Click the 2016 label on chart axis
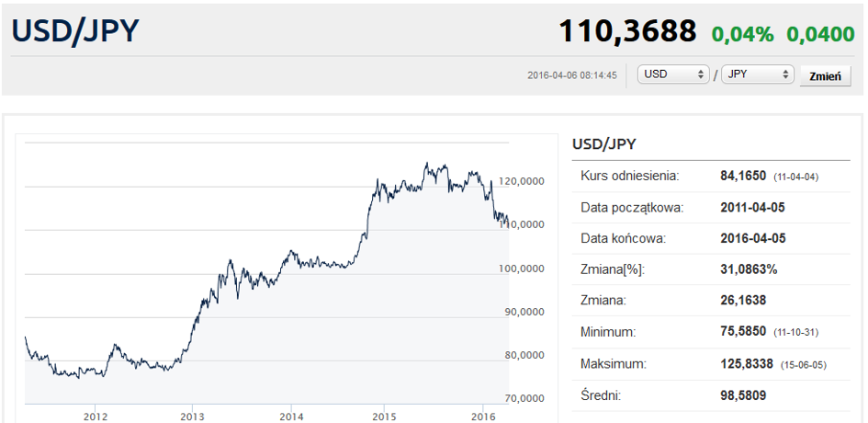The height and width of the screenshot is (423, 868). pos(482,417)
